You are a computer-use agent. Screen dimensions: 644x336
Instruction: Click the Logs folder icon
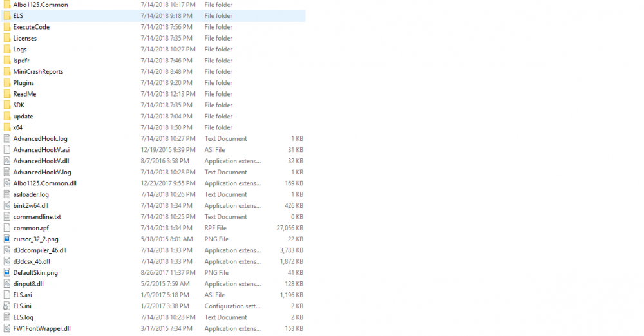(6, 49)
